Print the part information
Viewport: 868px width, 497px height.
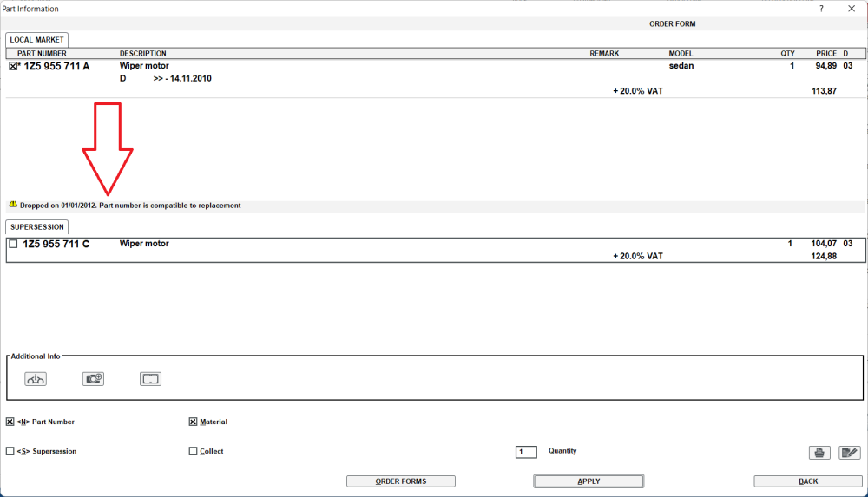pos(819,453)
